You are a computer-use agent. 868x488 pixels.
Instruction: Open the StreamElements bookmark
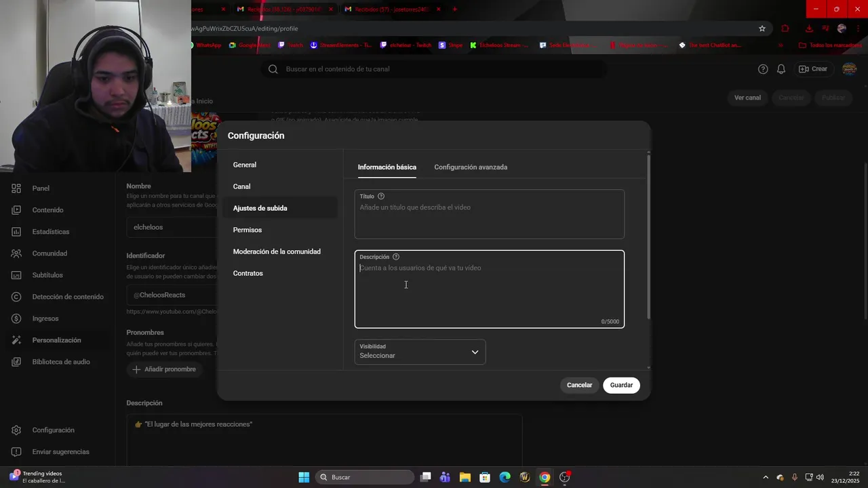341,45
